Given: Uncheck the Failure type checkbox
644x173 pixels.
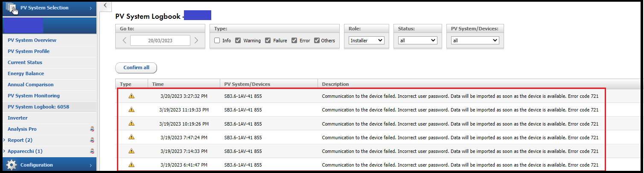Looking at the screenshot, I should (268, 41).
